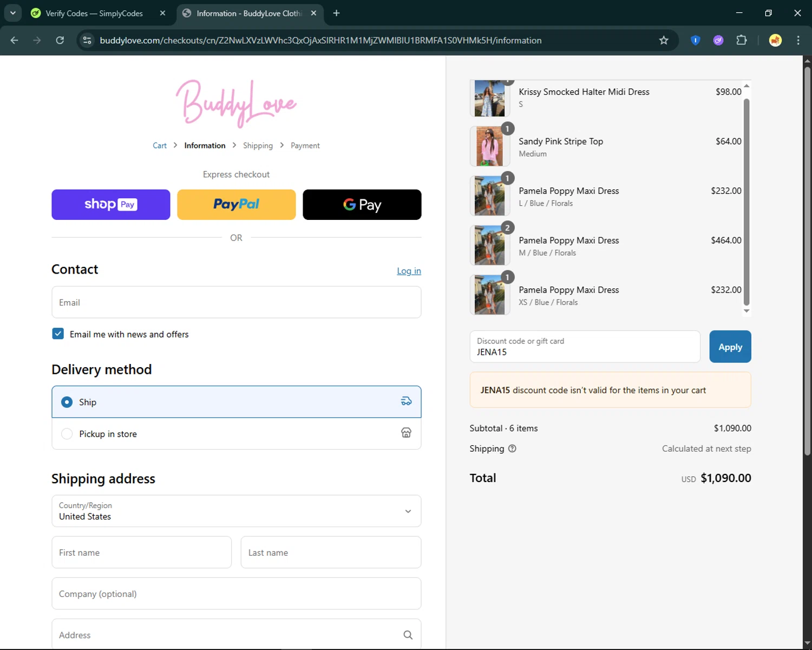
Task: Open the tab search dropdown arrow
Action: (12, 13)
